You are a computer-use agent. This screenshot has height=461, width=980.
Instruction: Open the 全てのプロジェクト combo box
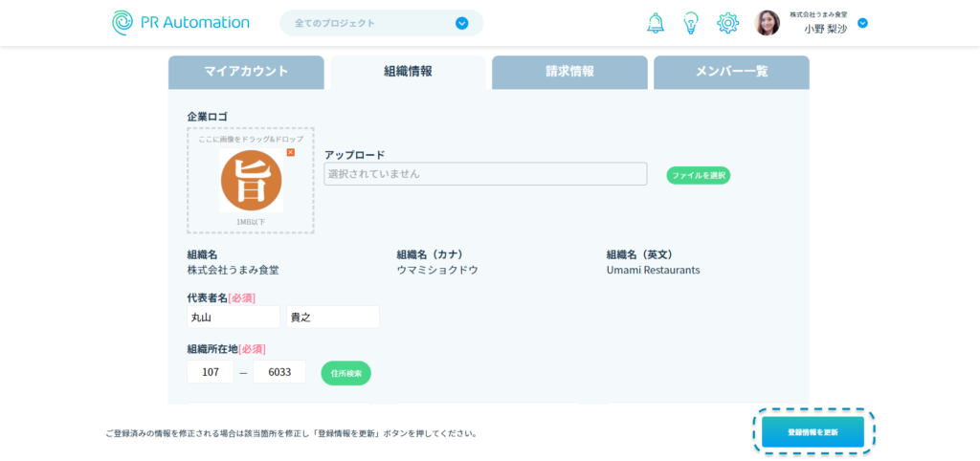[373, 23]
